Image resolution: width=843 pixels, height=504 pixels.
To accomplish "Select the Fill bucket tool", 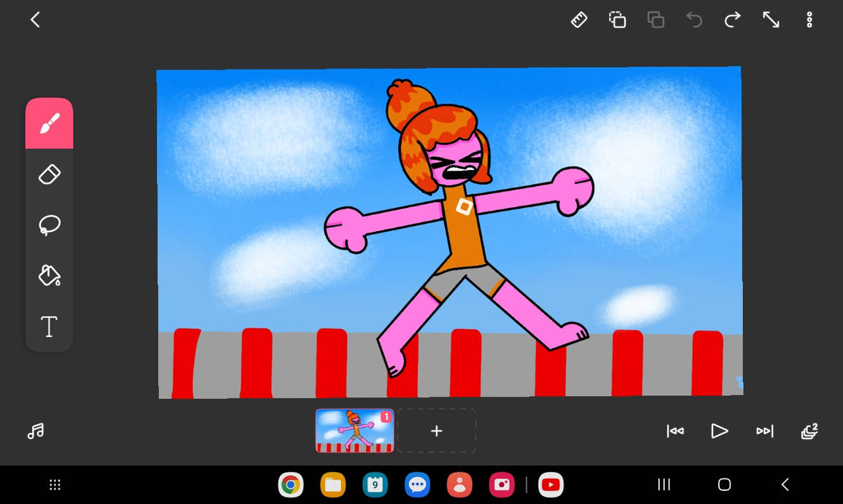I will pos(49,276).
